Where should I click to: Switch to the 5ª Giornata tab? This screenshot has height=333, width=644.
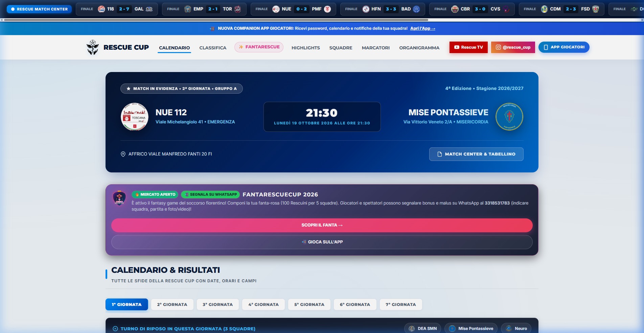tap(309, 304)
